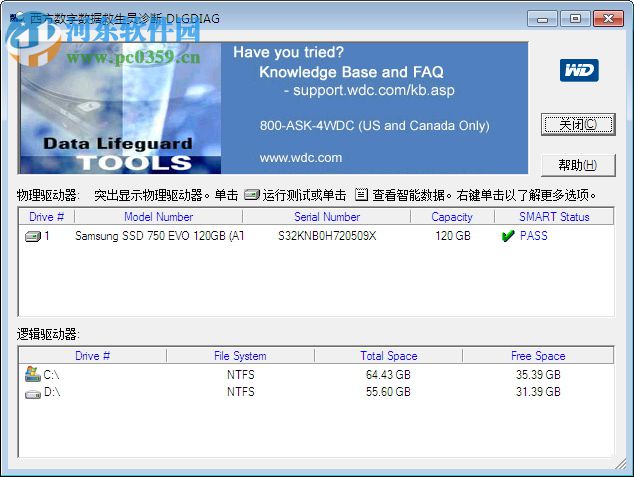Select the D:\ logical drive label

52,392
